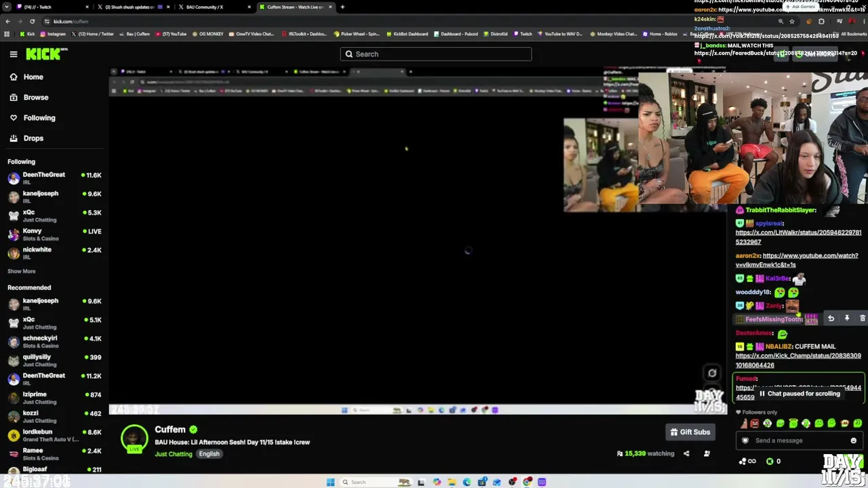Open iziprime in Recommended channels
The image size is (868, 488).
click(x=54, y=397)
